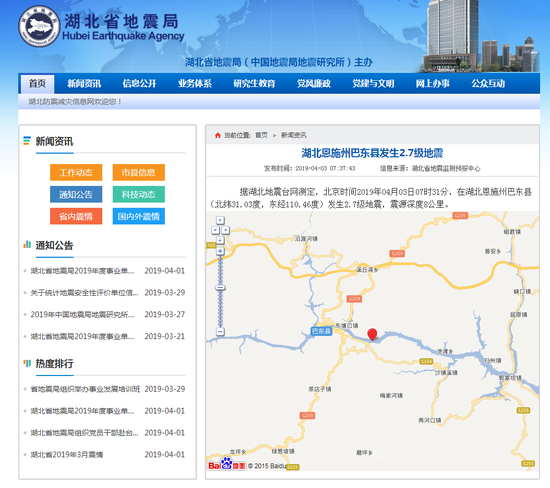
Task: Open the 业务体系 navigation menu
Action: 195,83
